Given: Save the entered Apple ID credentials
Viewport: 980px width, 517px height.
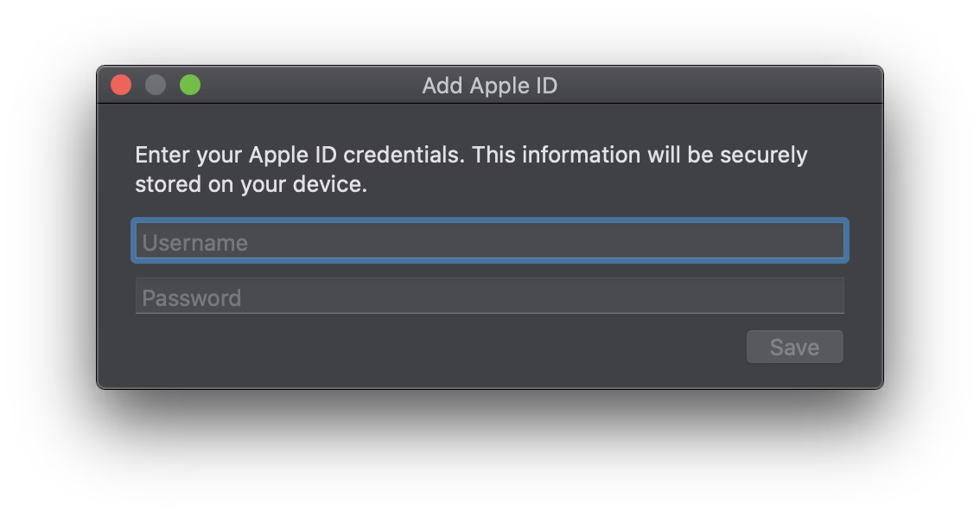Looking at the screenshot, I should coord(794,348).
